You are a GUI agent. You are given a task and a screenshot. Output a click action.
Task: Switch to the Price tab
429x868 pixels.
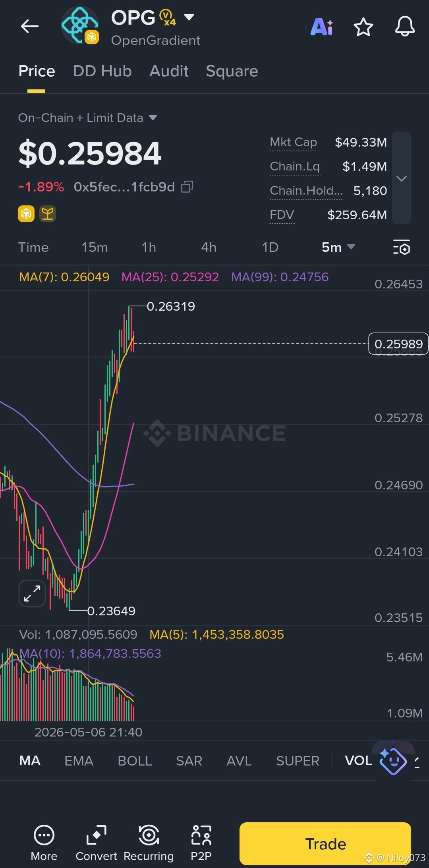click(37, 71)
